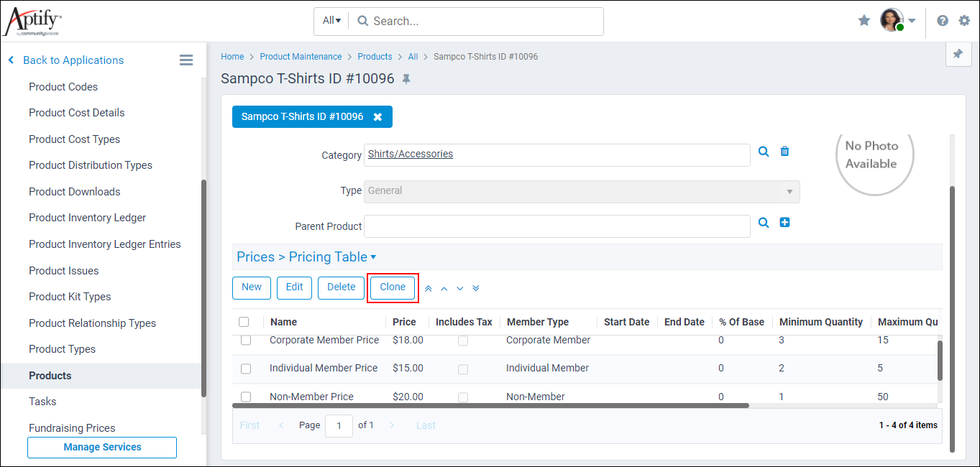Open the user profile avatar

(892, 20)
